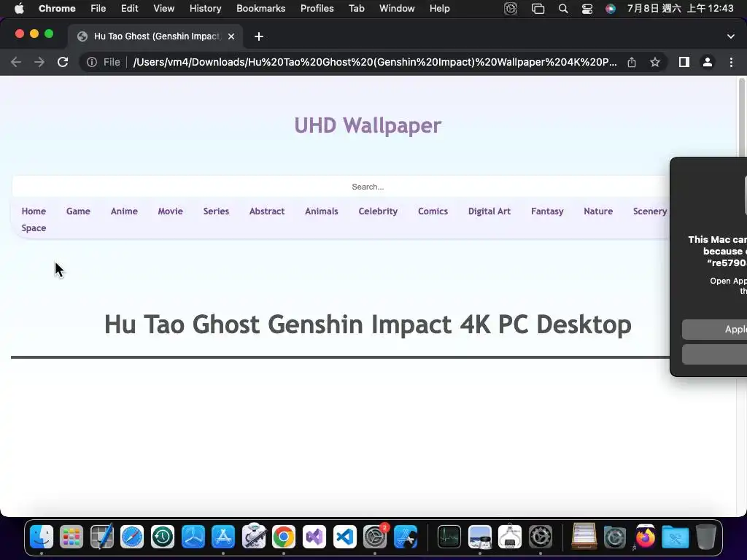
Task: Toggle the Chrome side panel
Action: (684, 63)
